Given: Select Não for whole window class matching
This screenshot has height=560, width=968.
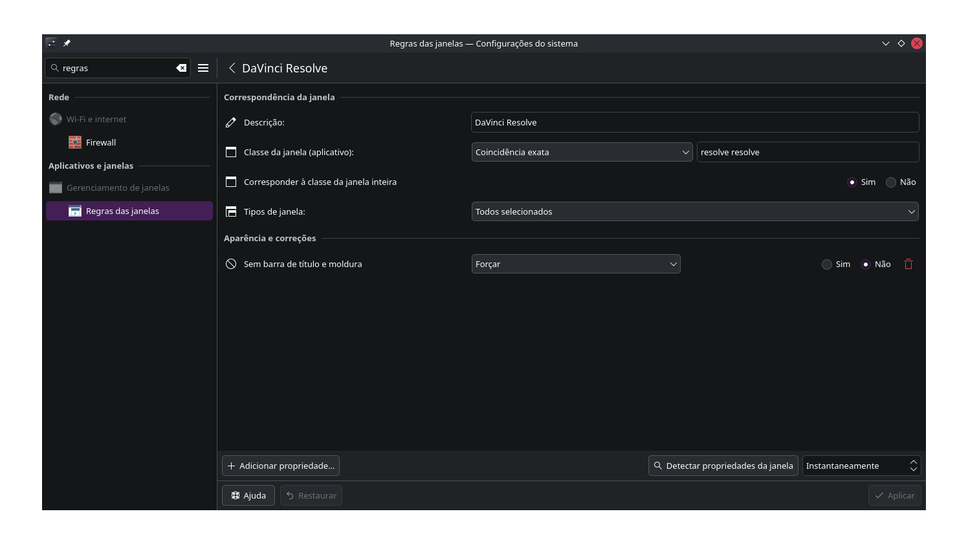Looking at the screenshot, I should [891, 182].
